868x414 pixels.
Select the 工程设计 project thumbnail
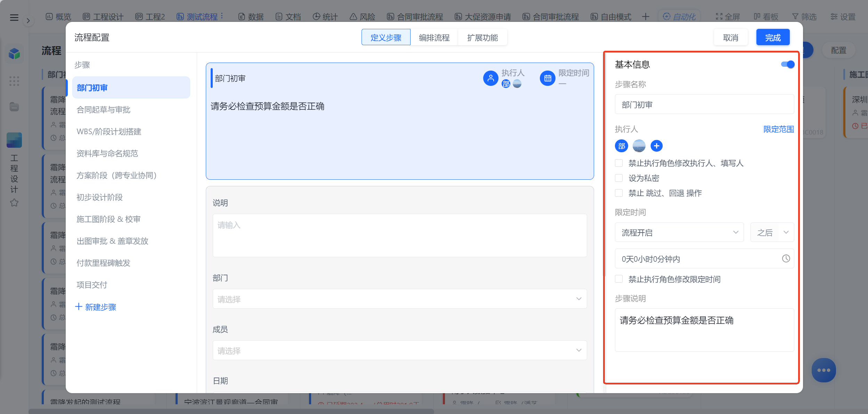coord(14,140)
